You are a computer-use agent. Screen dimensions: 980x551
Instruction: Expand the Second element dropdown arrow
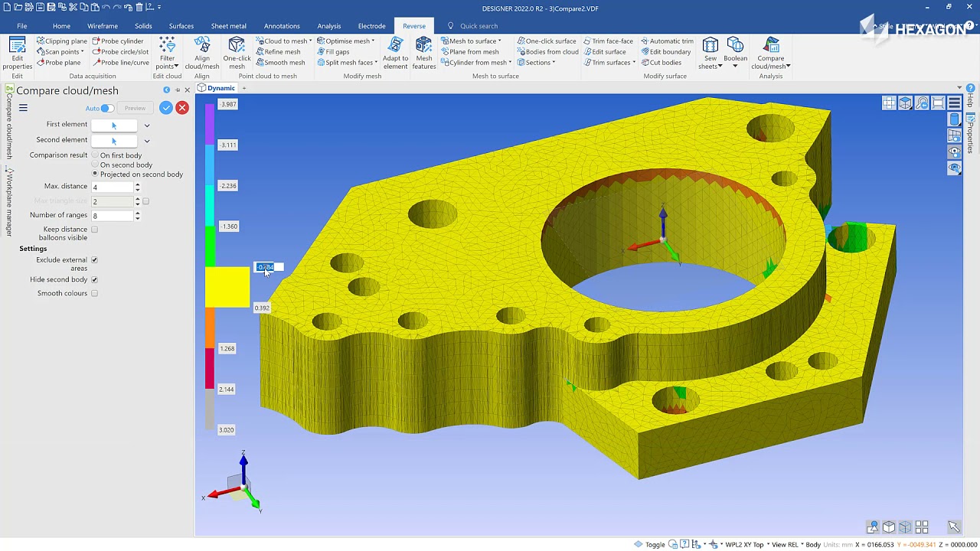click(147, 141)
